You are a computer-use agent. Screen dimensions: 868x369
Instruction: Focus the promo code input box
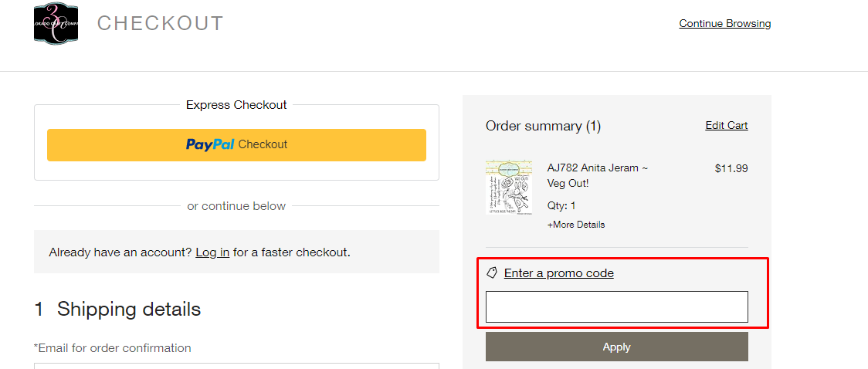pyautogui.click(x=617, y=307)
